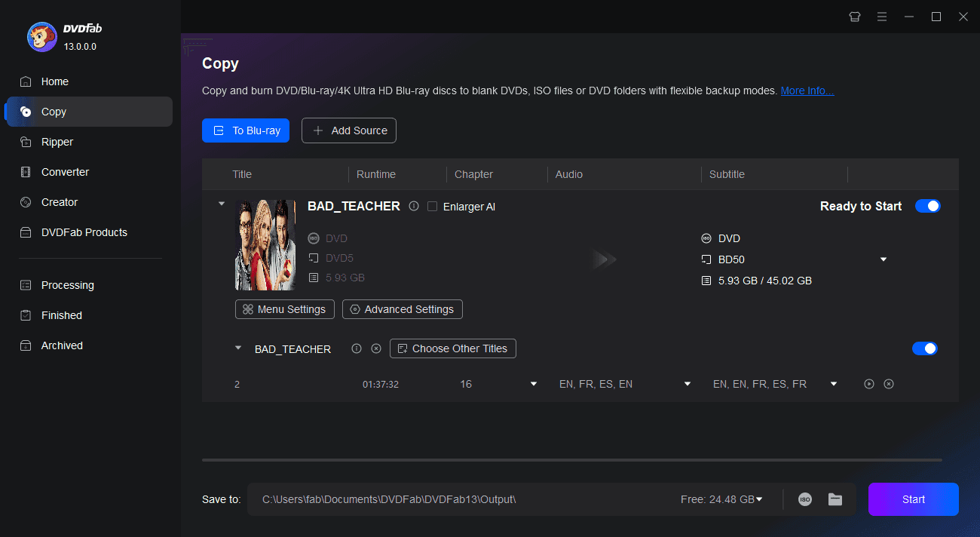
Task: Start the copy with the Start button
Action: (x=914, y=499)
